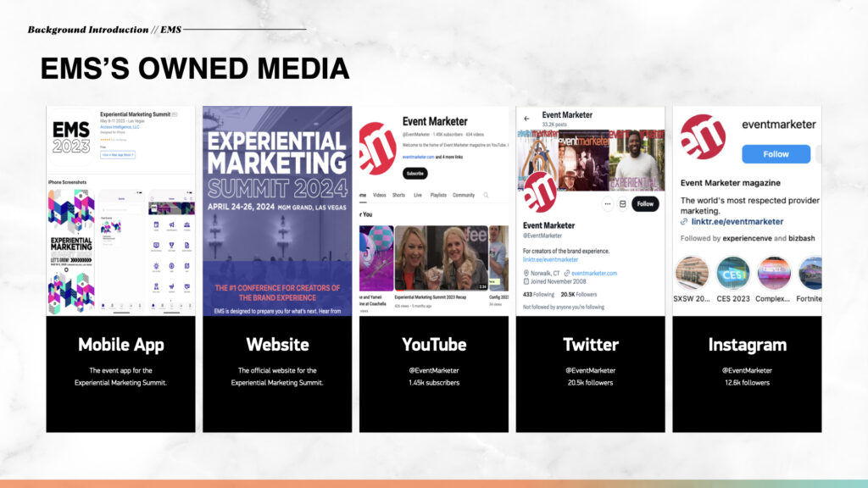
Task: Click the eventmarketer.com link on Twitter
Action: point(593,274)
